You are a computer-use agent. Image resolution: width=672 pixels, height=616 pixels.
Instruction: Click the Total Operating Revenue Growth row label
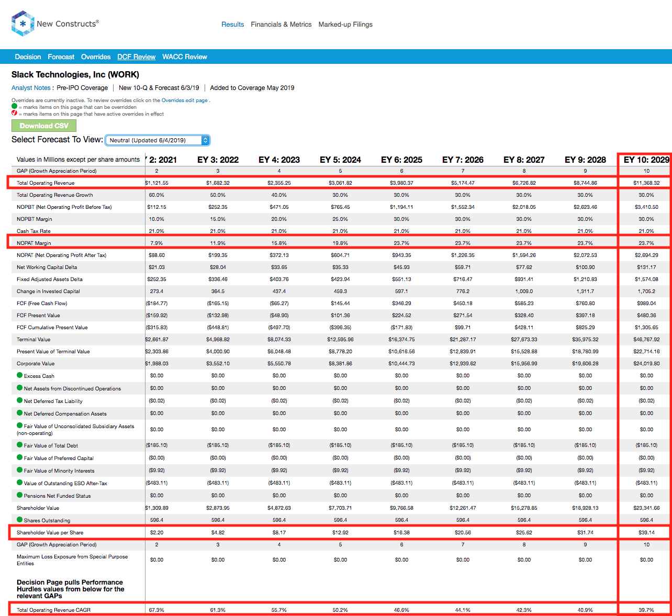point(55,195)
